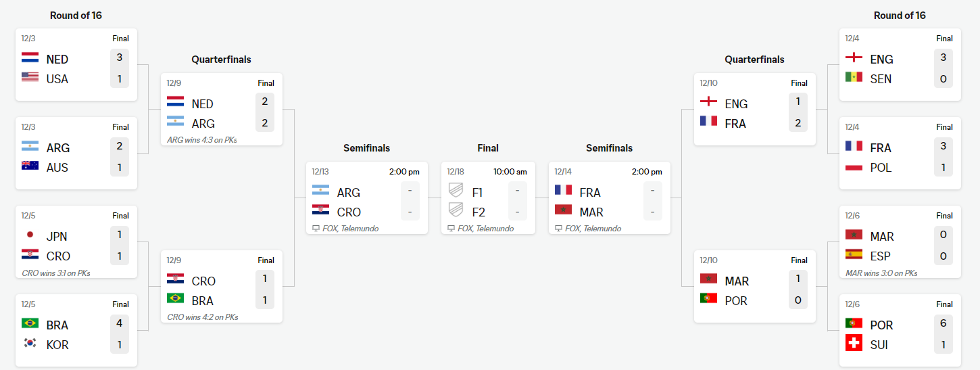Image resolution: width=980 pixels, height=370 pixels.
Task: Select the KOR team name
Action: tap(57, 345)
